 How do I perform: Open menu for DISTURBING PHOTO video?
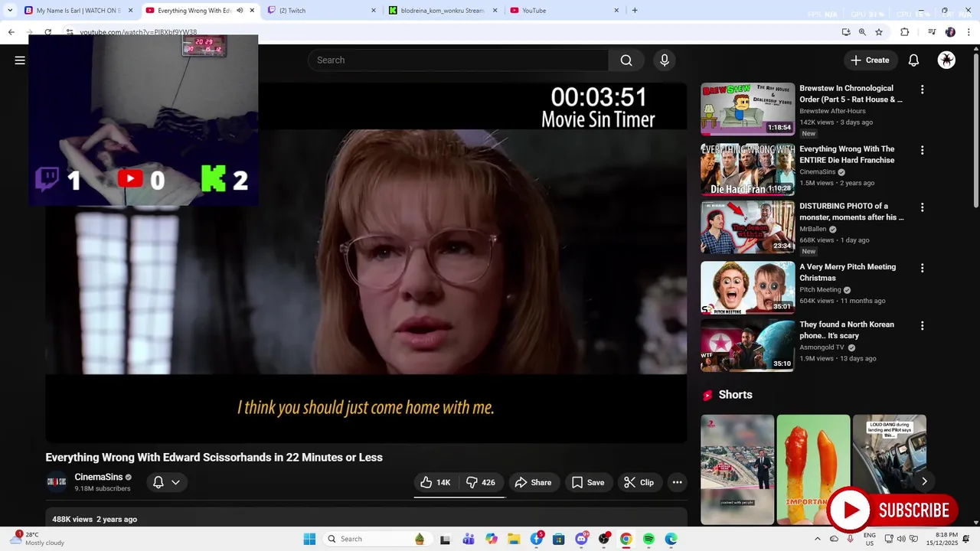click(922, 207)
